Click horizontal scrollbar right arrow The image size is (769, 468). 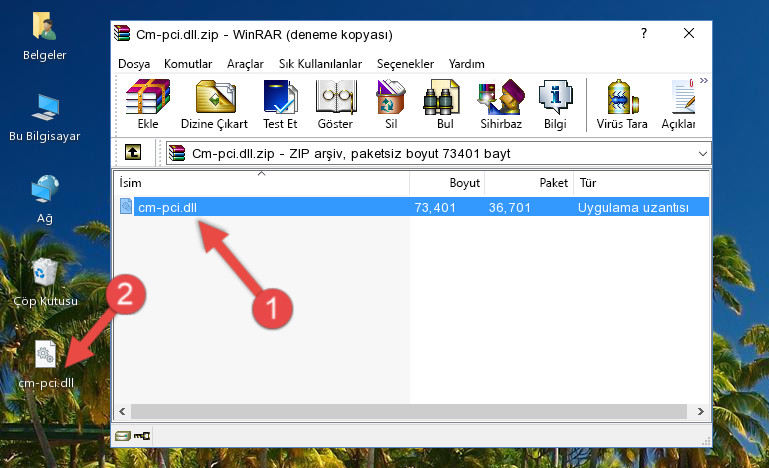[x=700, y=412]
